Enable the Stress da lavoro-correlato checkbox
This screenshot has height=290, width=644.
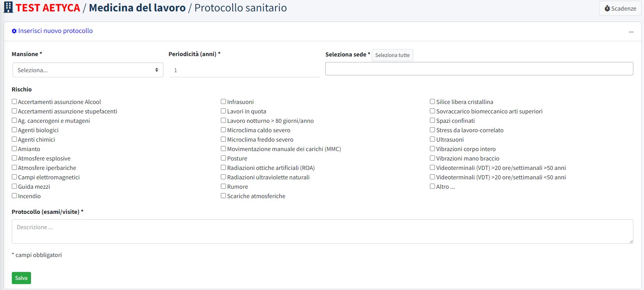pyautogui.click(x=433, y=130)
